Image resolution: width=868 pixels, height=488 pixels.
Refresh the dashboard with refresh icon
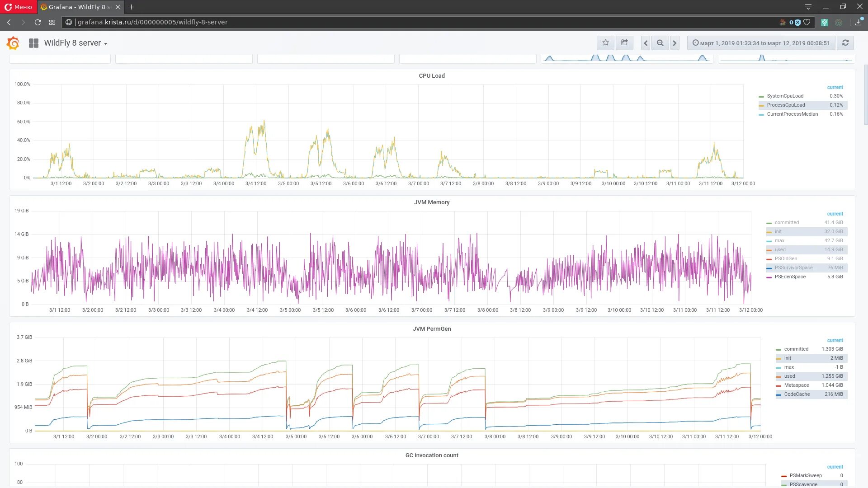[x=845, y=43]
